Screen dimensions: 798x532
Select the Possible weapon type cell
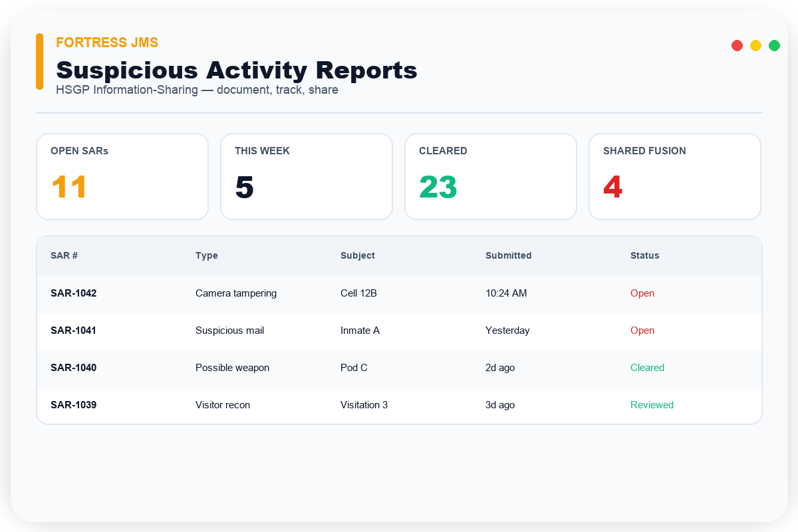[233, 368]
